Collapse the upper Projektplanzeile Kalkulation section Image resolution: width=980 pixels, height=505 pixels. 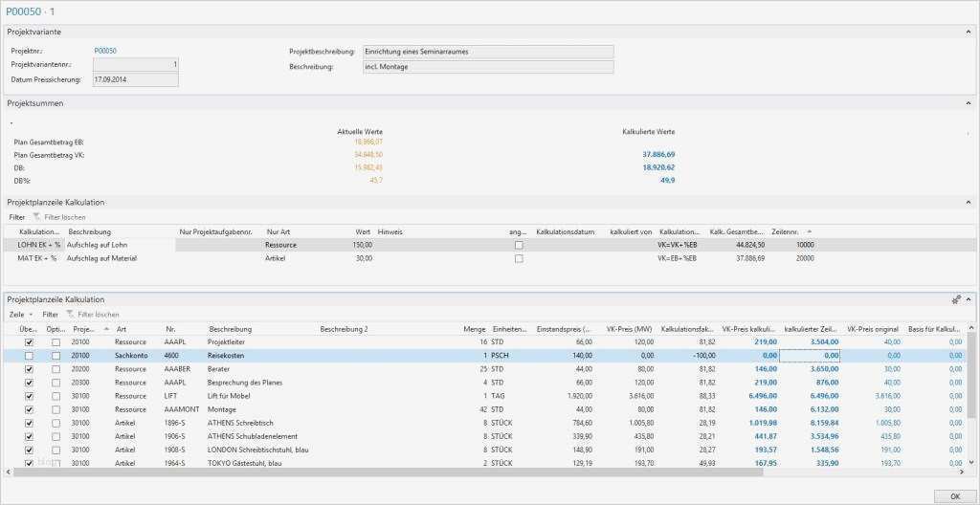[968, 203]
